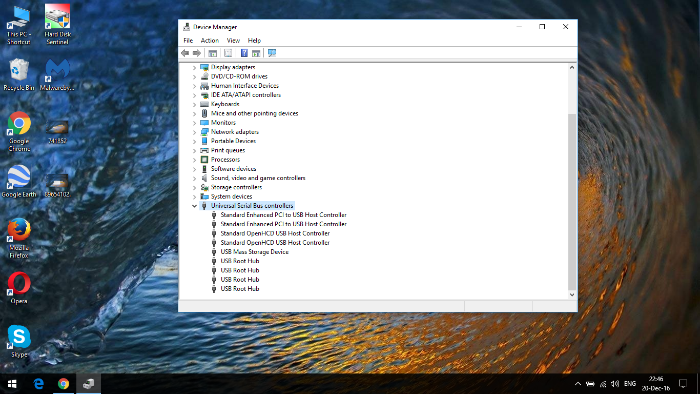Select Monitors category
The image size is (700, 394).
click(223, 123)
